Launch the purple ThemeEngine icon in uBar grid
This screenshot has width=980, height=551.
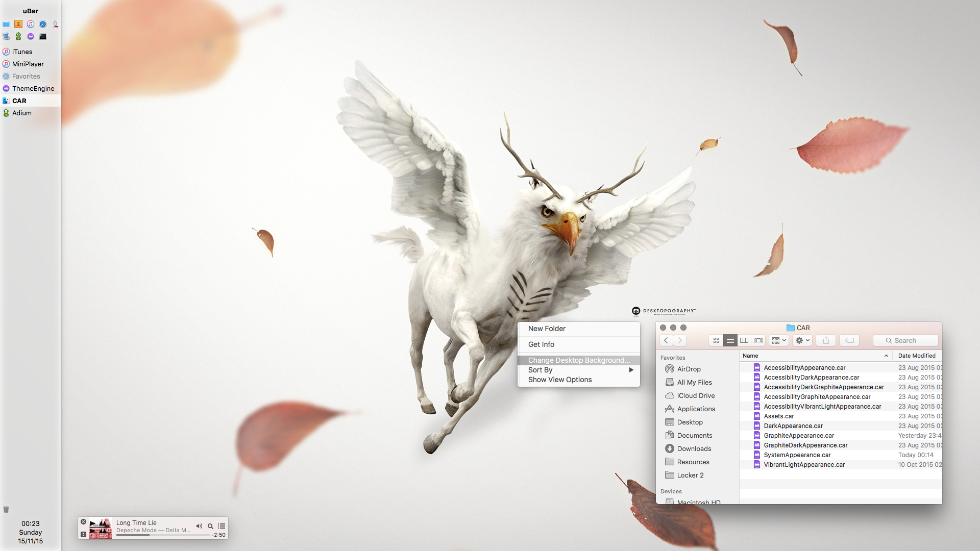pos(31,36)
